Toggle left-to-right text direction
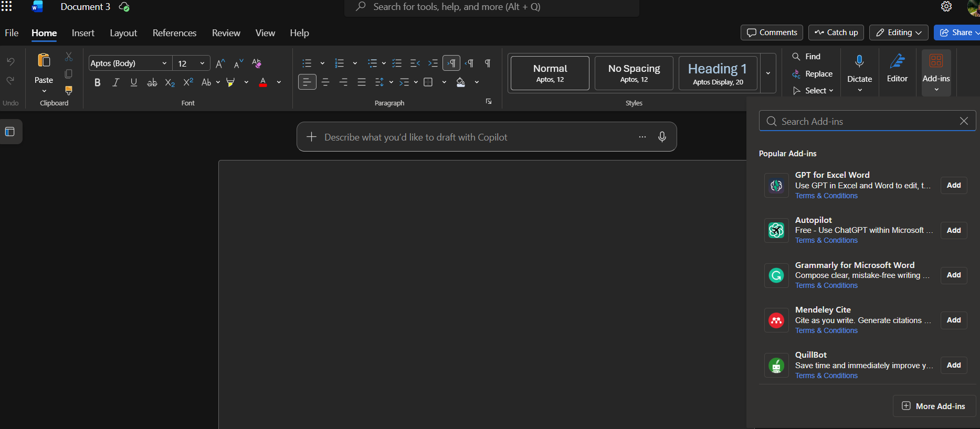This screenshot has height=429, width=980. point(451,63)
